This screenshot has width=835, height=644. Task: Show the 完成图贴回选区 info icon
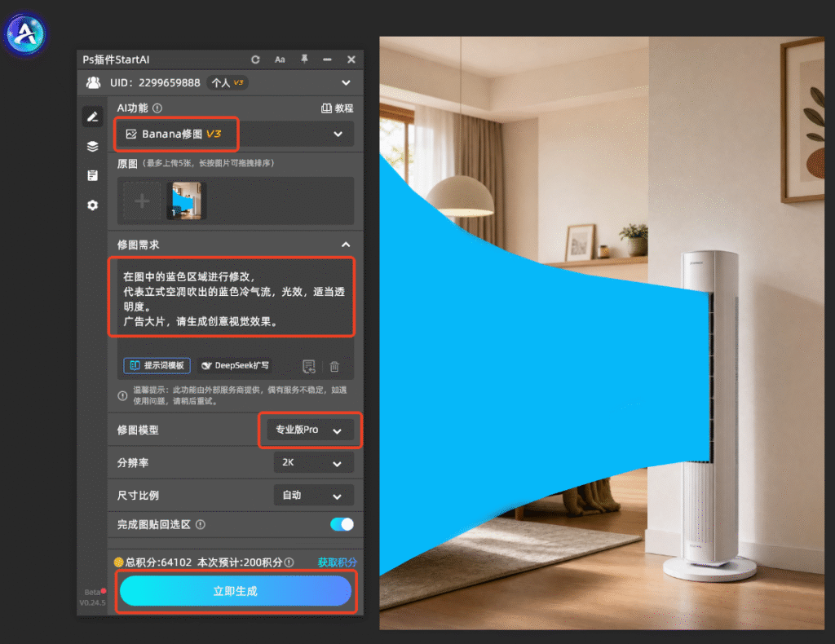pos(201,525)
